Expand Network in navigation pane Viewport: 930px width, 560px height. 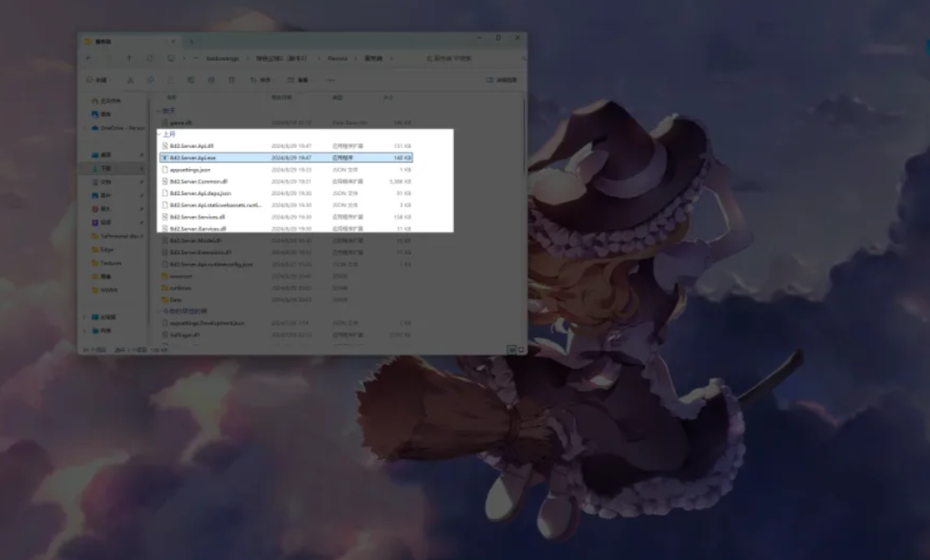coord(84,330)
